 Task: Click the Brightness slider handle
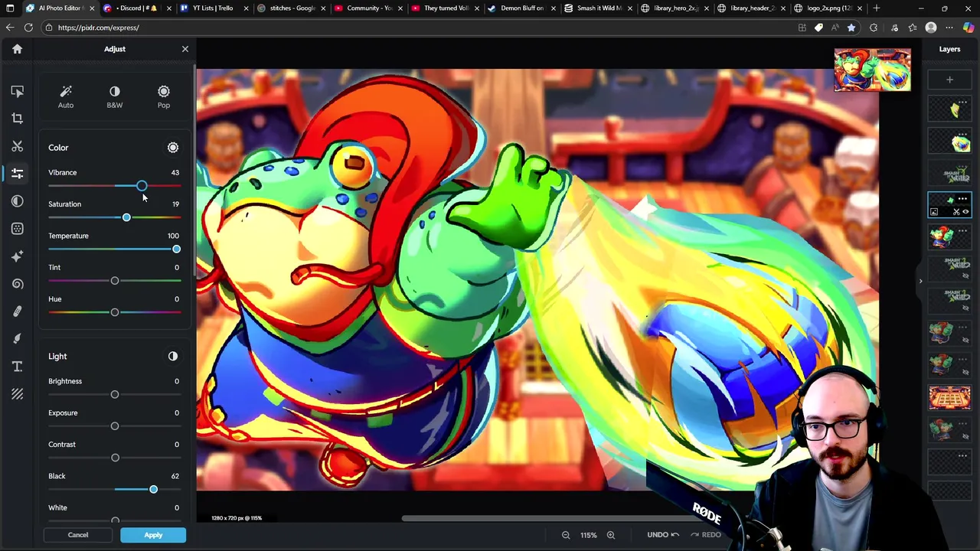115,395
